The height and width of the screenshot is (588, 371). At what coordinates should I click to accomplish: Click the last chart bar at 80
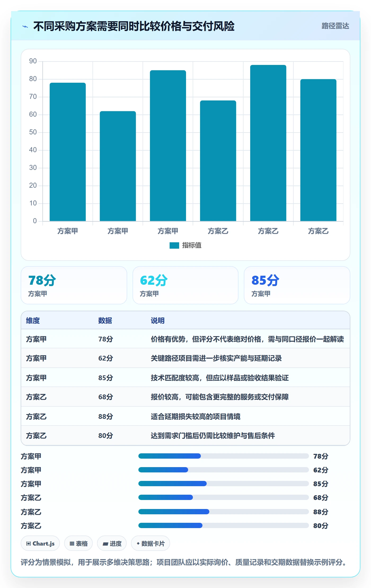(x=318, y=150)
